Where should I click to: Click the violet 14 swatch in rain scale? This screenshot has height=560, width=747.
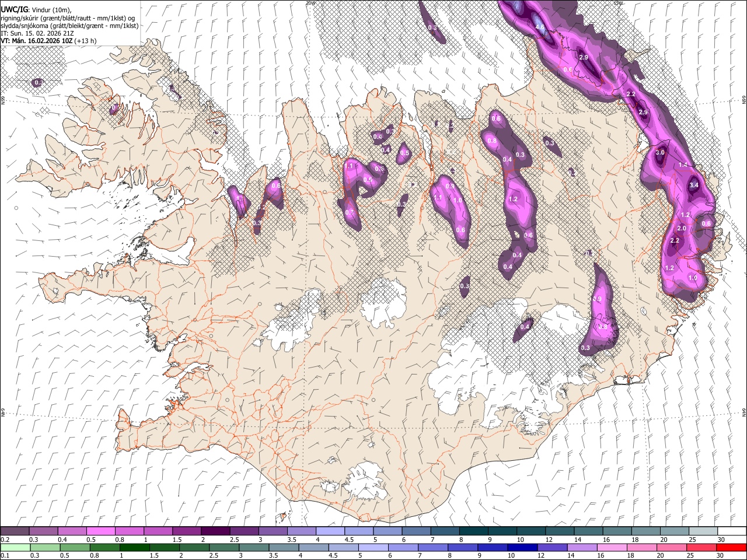(582, 548)
